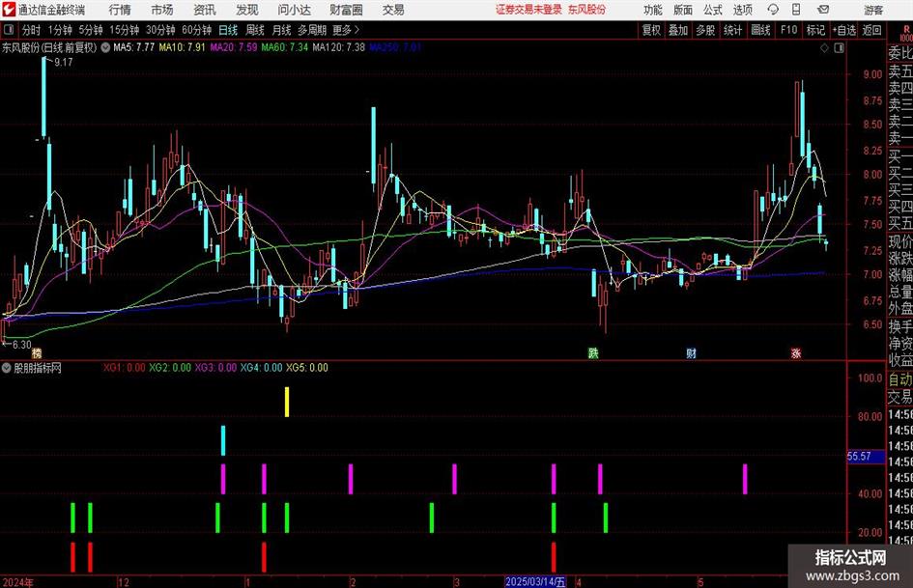This screenshot has width=913, height=588.
Task: Click +自选 to add to watchlist
Action: (x=844, y=30)
